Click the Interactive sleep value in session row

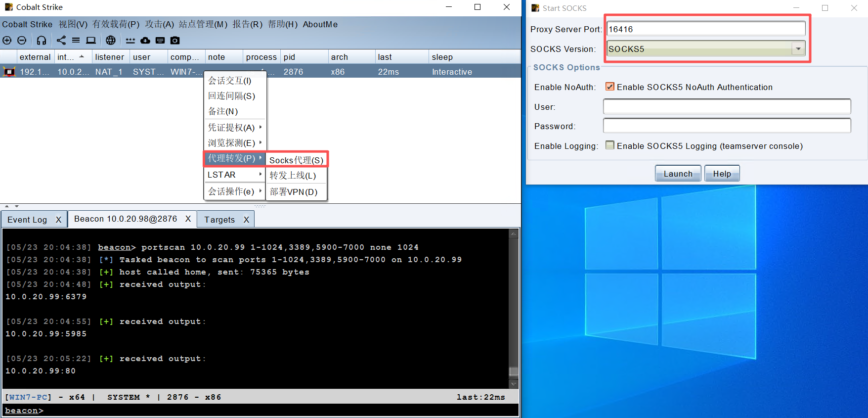[x=452, y=72]
